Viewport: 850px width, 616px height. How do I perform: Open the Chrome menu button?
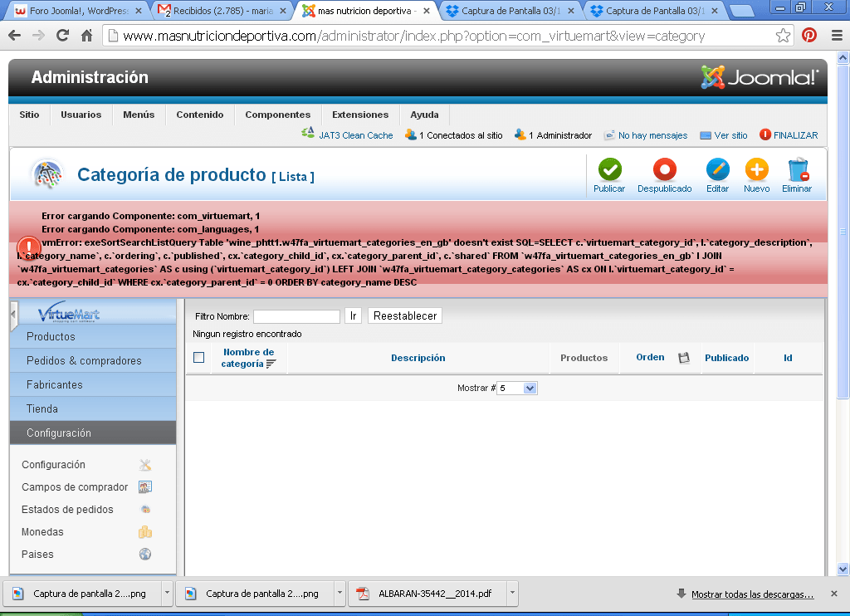pos(837,36)
